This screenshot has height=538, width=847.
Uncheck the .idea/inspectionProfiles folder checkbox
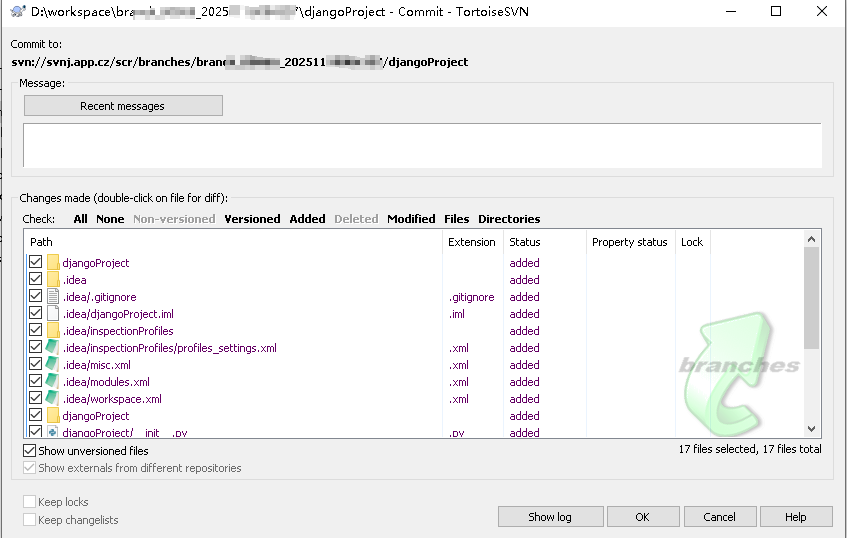[x=36, y=330]
